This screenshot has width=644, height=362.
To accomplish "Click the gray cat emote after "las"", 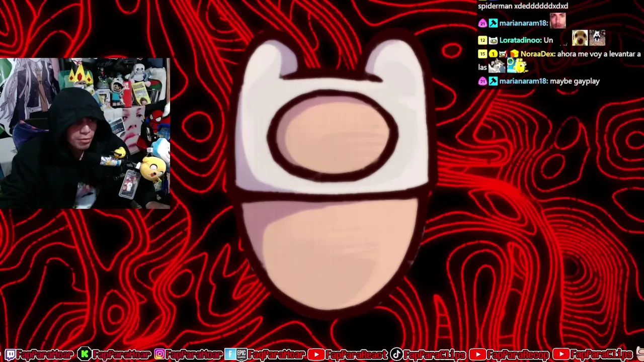I will tap(497, 65).
